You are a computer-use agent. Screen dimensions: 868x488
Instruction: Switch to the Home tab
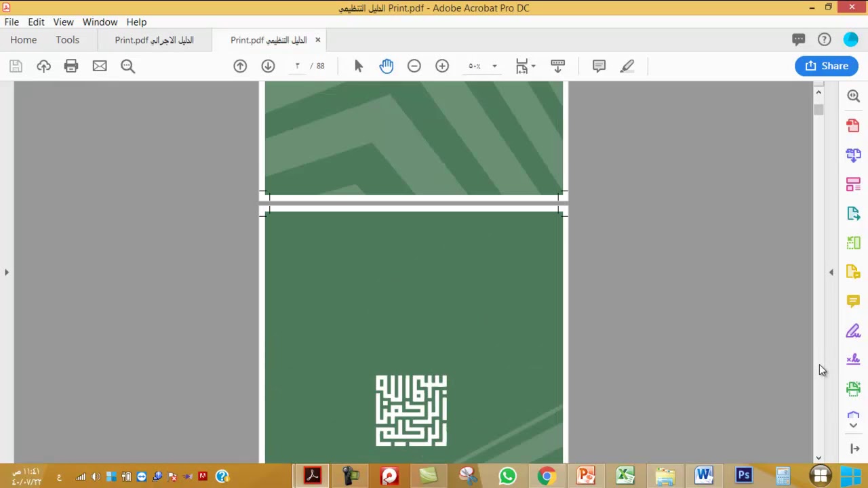(x=24, y=40)
